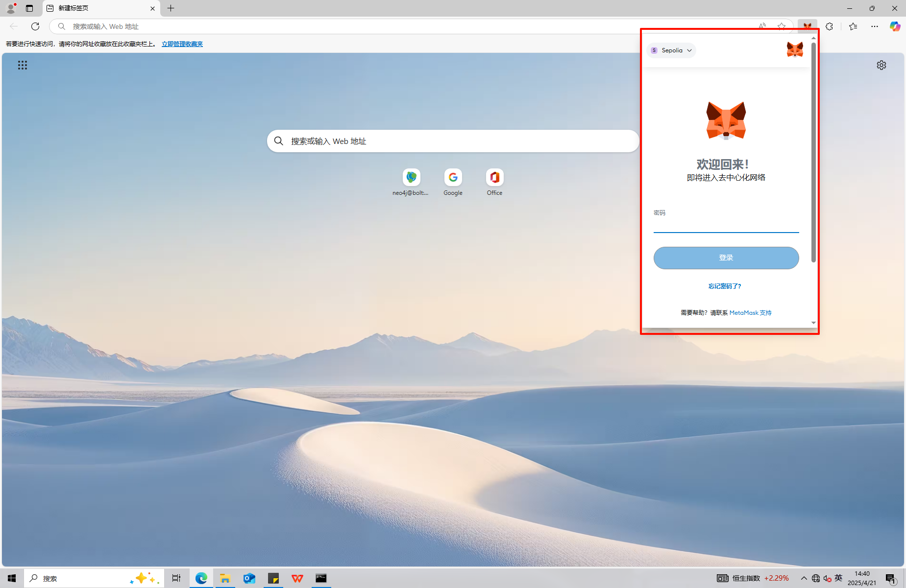Open the MetaMask extension icon in toolbar
Viewport: 906px width, 588px height.
(807, 26)
